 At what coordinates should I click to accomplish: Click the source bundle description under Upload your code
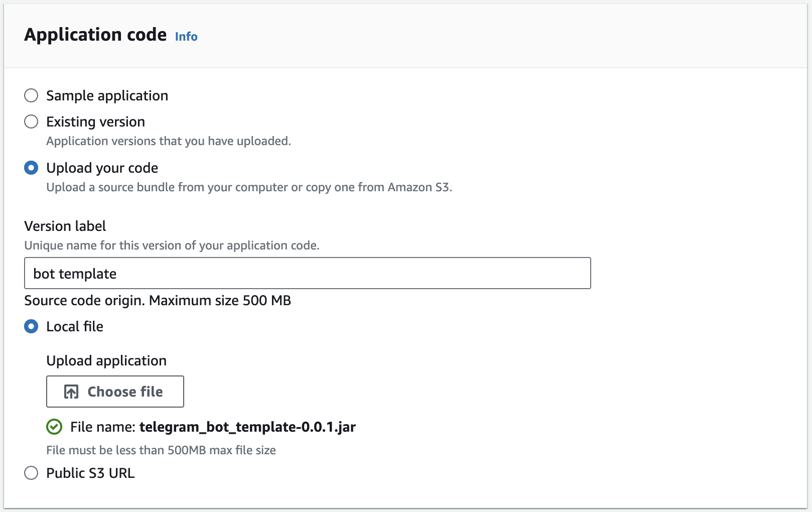249,187
